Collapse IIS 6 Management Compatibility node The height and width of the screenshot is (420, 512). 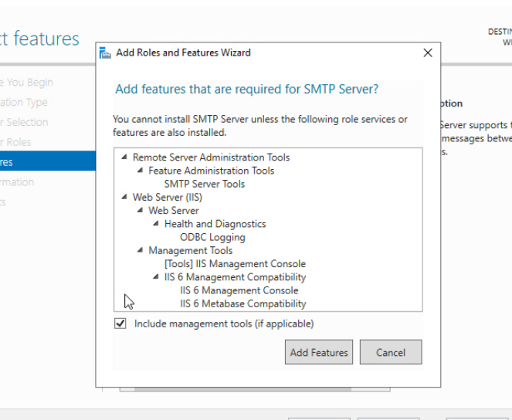tap(156, 276)
